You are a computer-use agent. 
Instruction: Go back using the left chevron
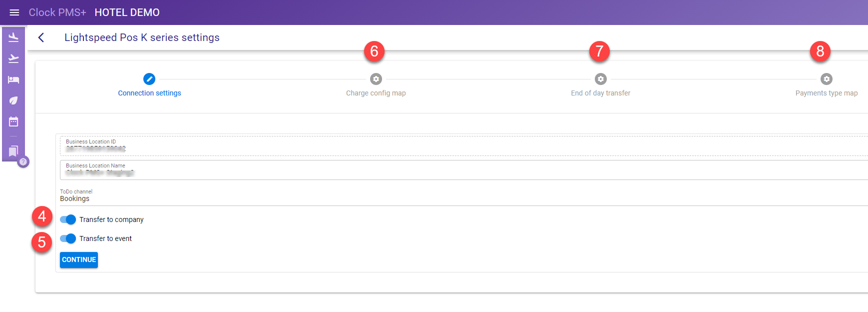(41, 37)
